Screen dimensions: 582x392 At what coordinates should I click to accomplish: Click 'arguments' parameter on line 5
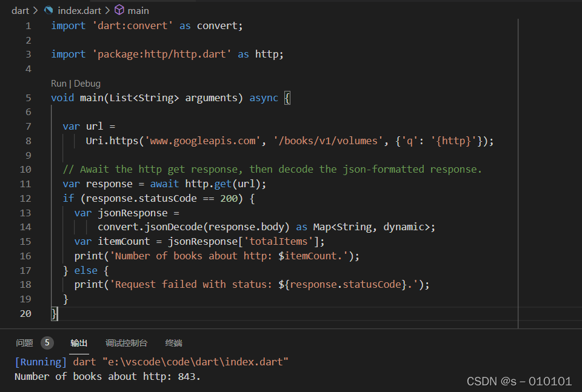(x=211, y=98)
